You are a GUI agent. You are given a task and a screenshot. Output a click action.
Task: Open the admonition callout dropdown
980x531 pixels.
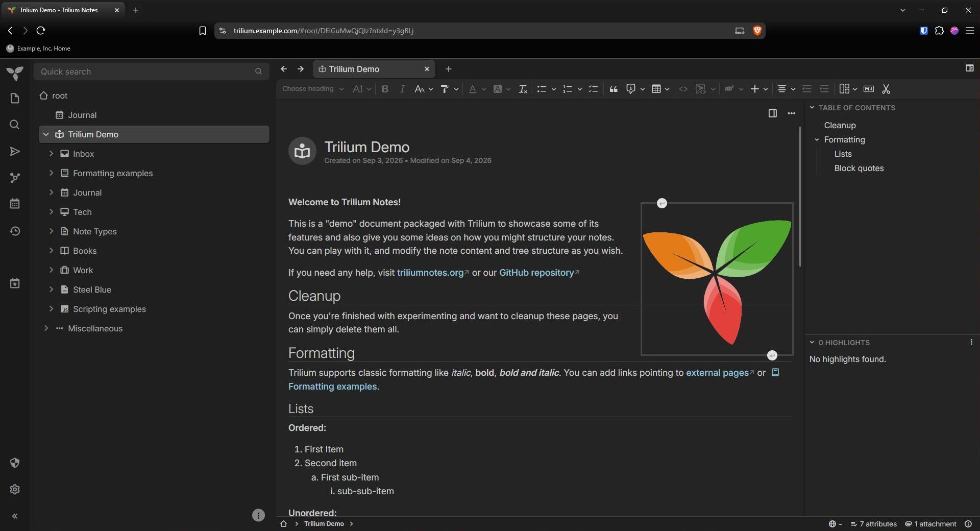pyautogui.click(x=635, y=89)
